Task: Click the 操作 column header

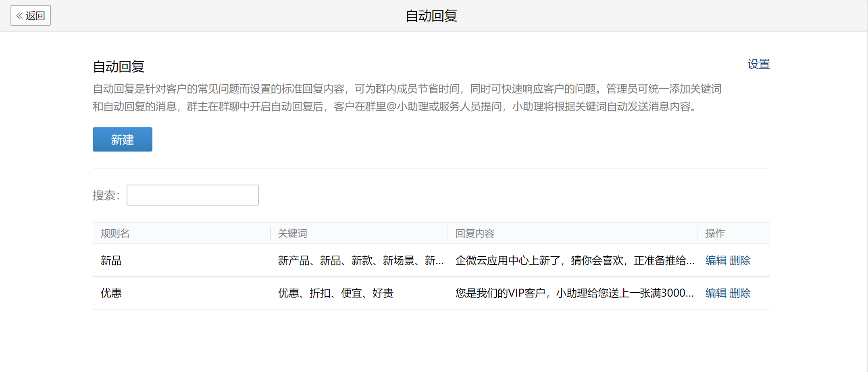Action: click(x=715, y=233)
